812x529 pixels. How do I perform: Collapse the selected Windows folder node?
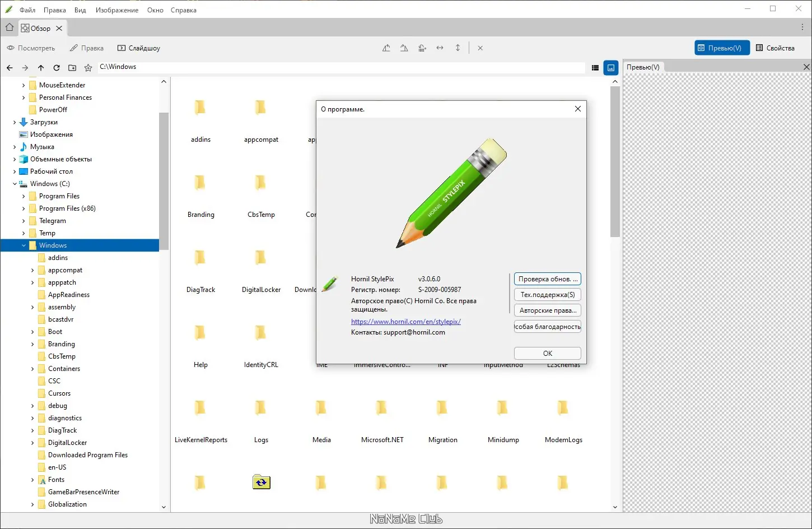[24, 245]
